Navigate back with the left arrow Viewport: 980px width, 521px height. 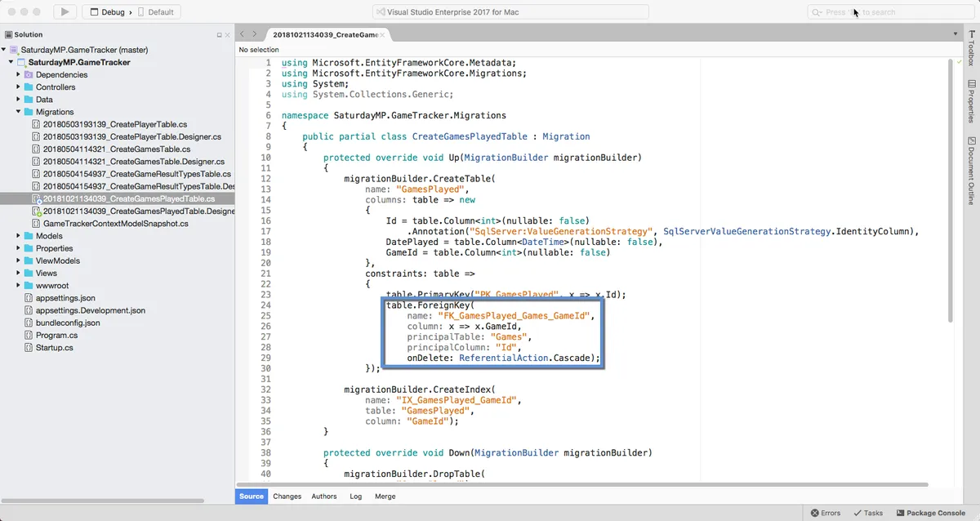point(242,34)
